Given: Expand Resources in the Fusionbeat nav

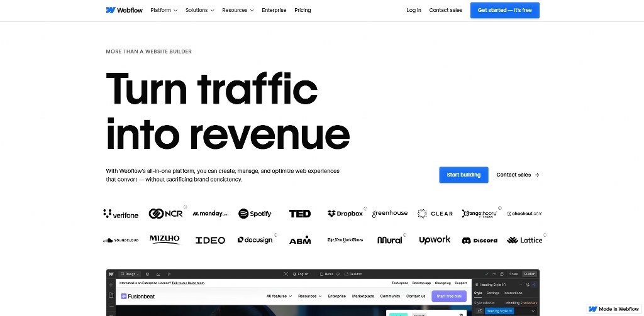Looking at the screenshot, I should 310,297.
